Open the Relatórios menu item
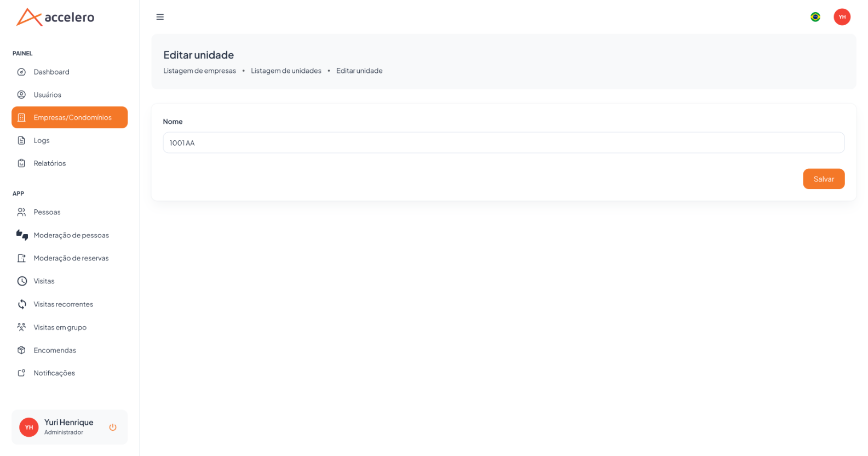This screenshot has height=456, width=868. tap(70, 163)
